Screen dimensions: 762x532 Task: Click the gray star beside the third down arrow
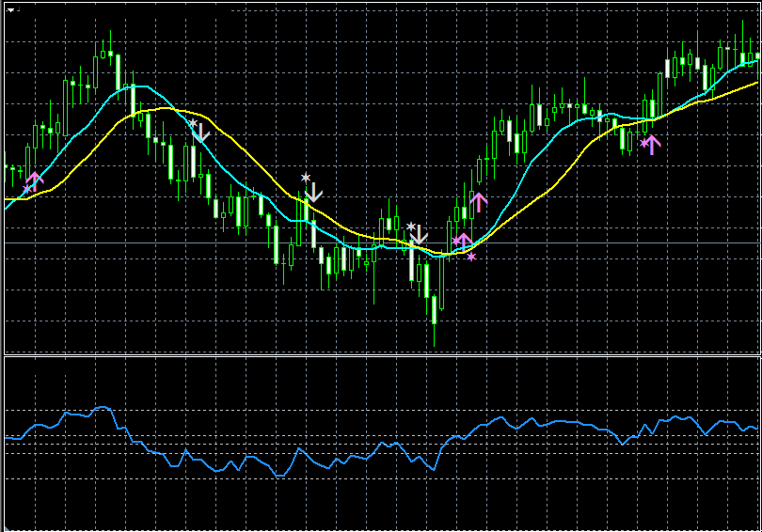tap(411, 227)
